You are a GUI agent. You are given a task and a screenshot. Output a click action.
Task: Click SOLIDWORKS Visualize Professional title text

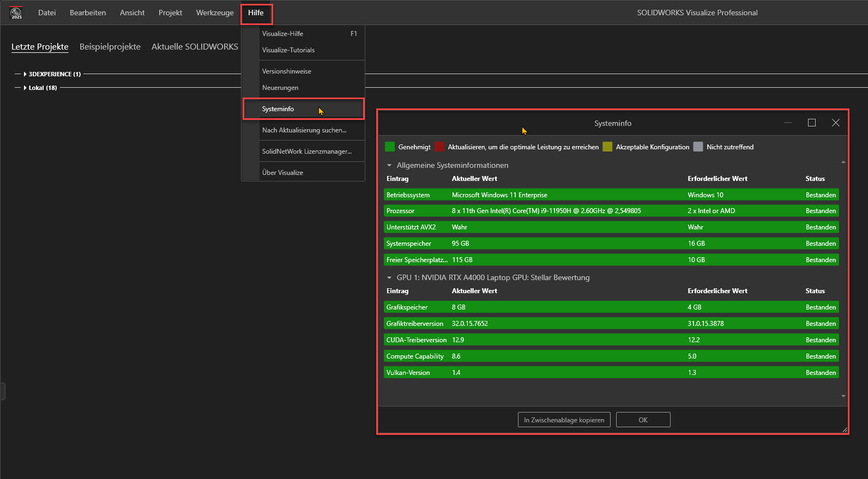tap(697, 13)
